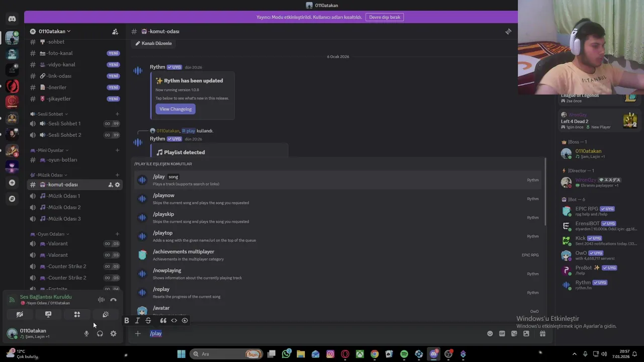Click the command list scrollbar
This screenshot has width=644, height=362.
pyautogui.click(x=545, y=192)
